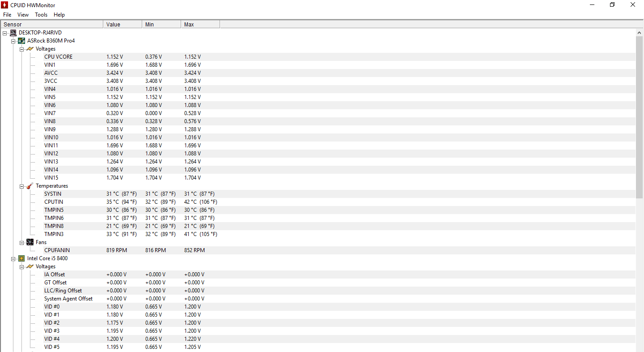Select the VID #0 row
The height and width of the screenshot is (352, 644).
[x=339, y=307]
